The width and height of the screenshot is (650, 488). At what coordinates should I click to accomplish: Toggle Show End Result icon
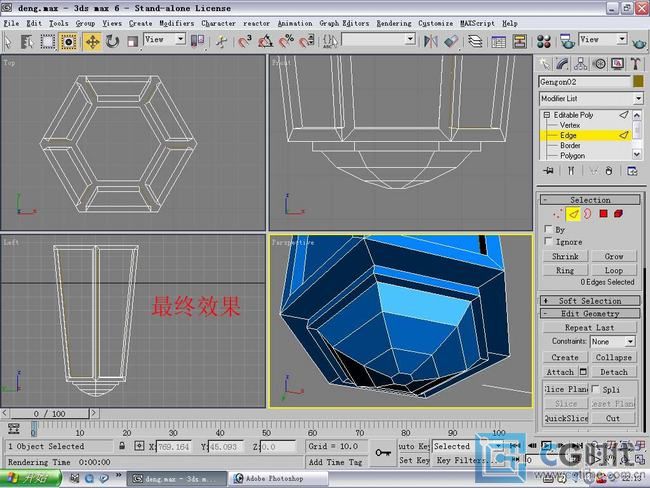pyautogui.click(x=571, y=171)
